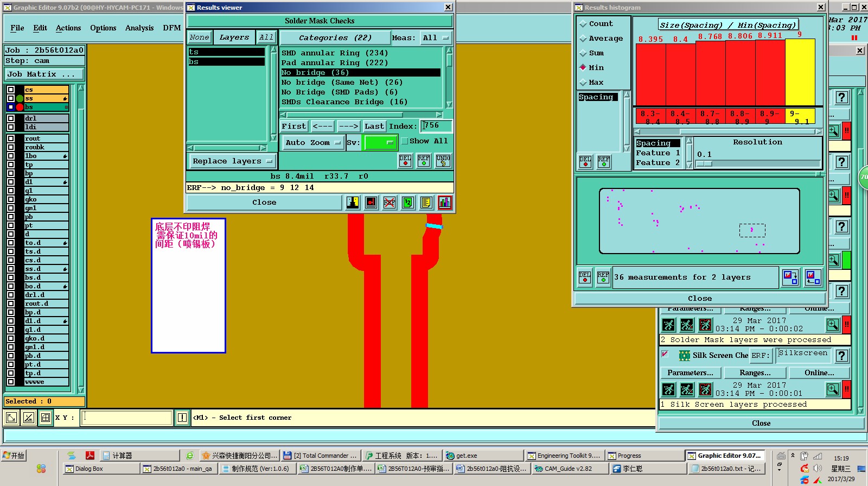The width and height of the screenshot is (868, 486).
Task: Open Options menu
Action: (103, 28)
